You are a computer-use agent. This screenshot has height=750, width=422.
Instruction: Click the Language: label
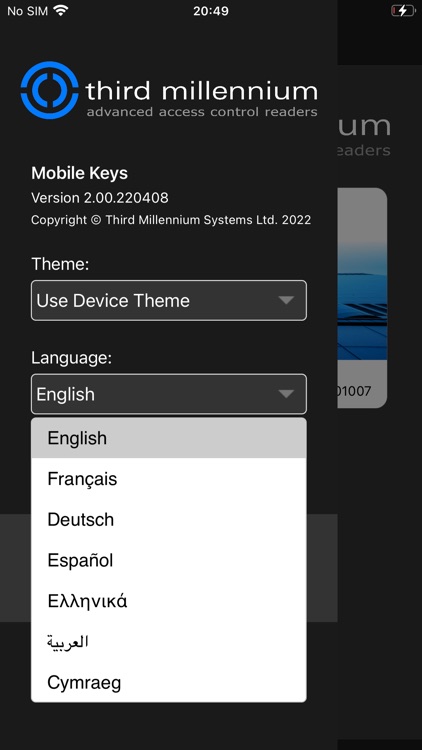tap(71, 358)
